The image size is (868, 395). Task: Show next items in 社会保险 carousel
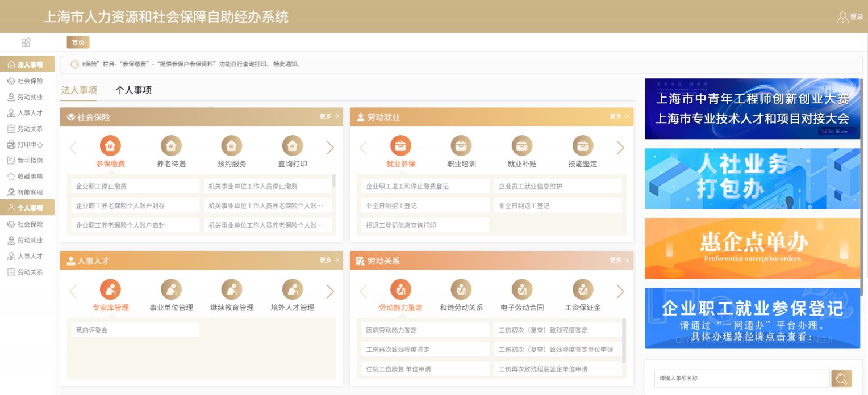coord(330,148)
